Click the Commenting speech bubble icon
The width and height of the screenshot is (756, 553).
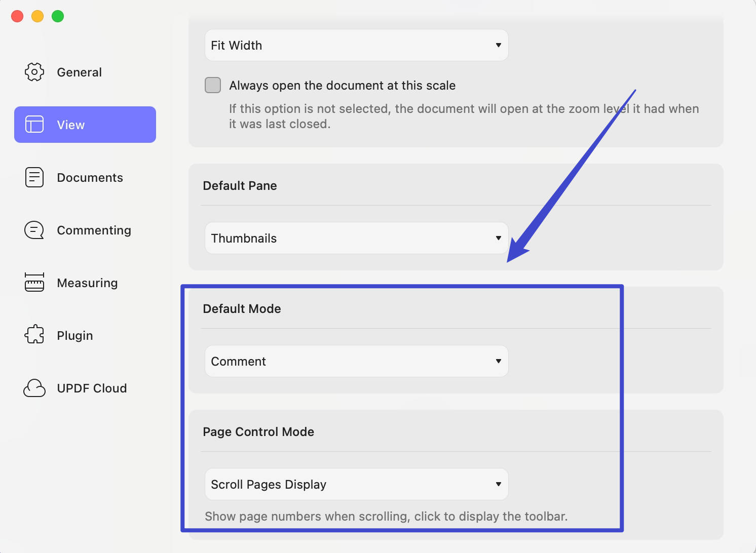[34, 230]
